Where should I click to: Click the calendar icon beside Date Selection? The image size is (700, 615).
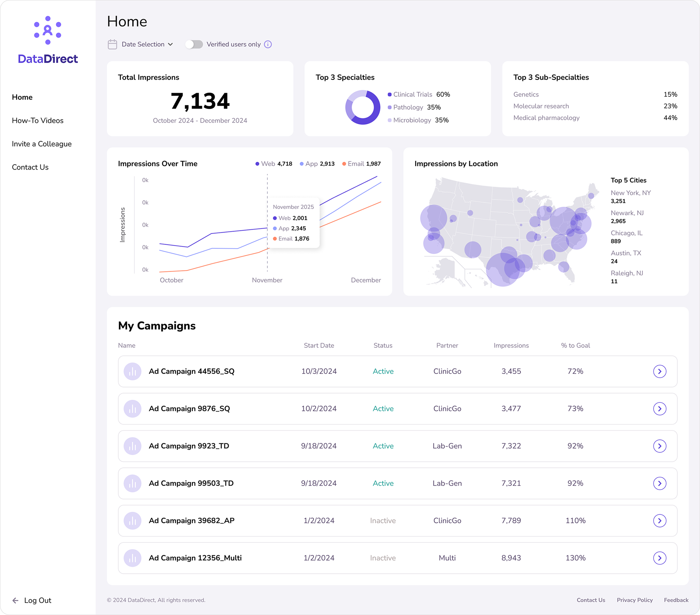pyautogui.click(x=112, y=44)
